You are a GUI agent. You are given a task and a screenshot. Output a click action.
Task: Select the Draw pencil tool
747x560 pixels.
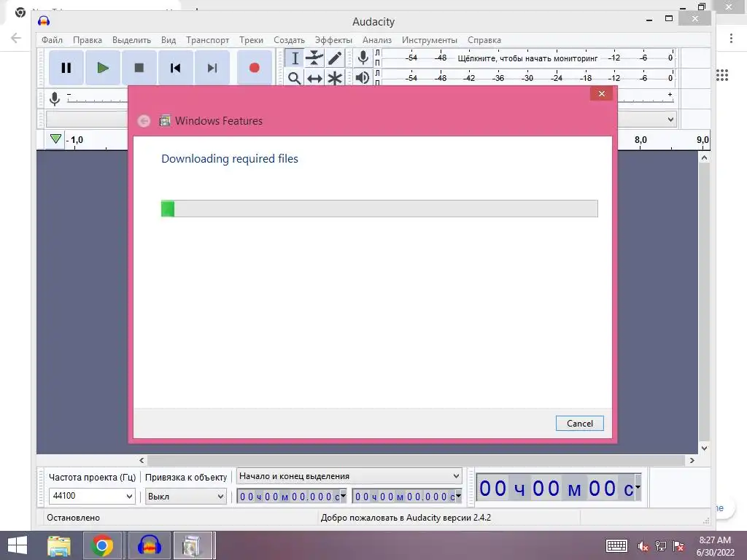(334, 58)
